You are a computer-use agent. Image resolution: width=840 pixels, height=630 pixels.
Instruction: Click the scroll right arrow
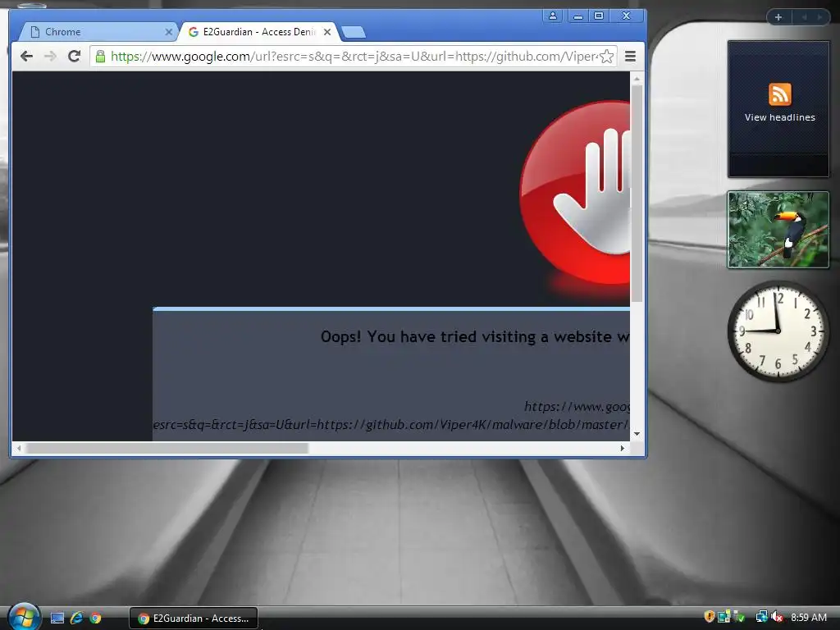[623, 449]
